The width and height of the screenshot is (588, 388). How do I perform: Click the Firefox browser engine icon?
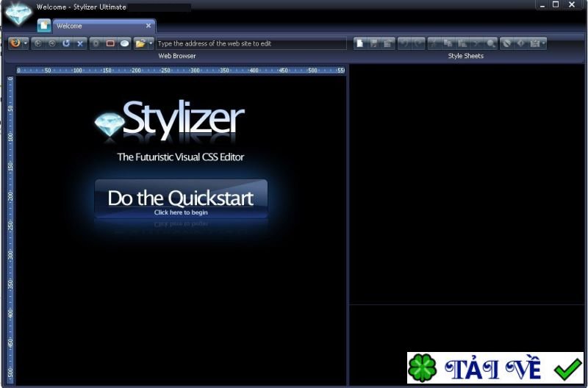(x=15, y=43)
